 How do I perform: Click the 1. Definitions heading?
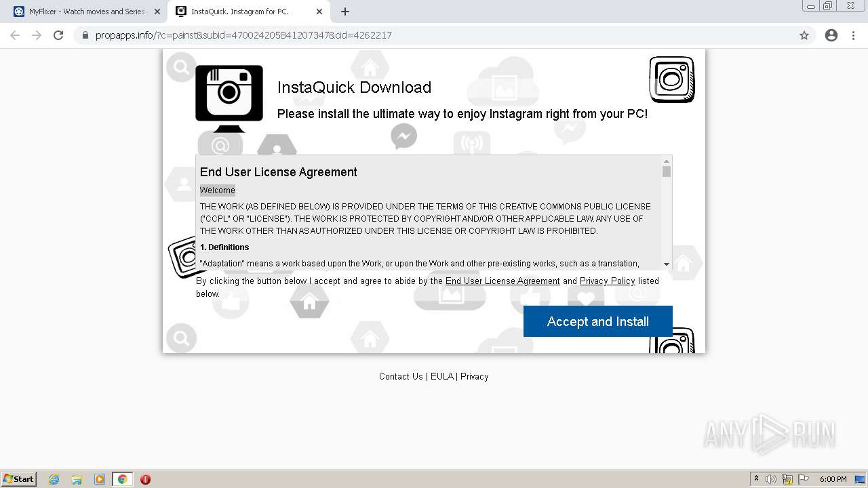point(224,247)
